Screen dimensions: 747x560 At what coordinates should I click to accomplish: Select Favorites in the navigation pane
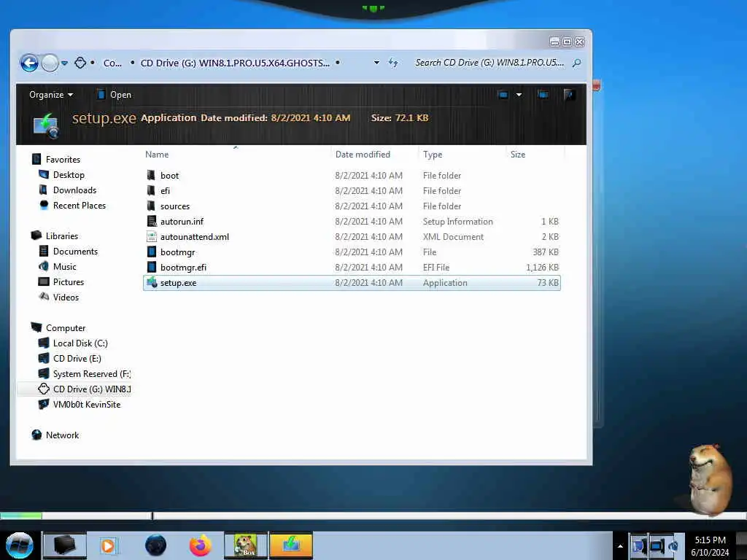63,160
